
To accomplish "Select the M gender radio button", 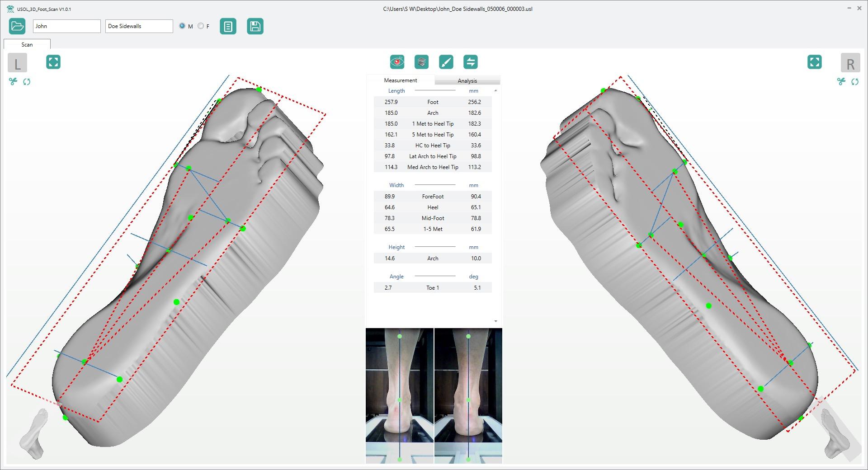I will click(x=182, y=26).
